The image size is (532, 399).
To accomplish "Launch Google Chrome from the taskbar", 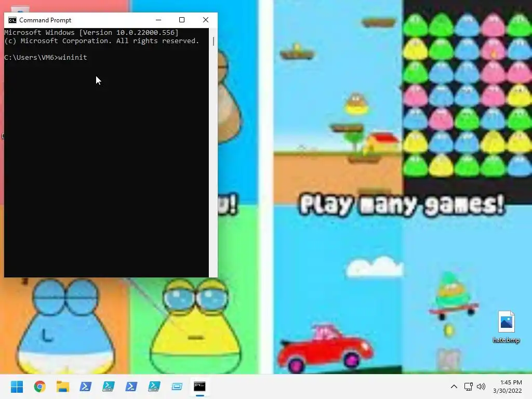I will click(39, 387).
